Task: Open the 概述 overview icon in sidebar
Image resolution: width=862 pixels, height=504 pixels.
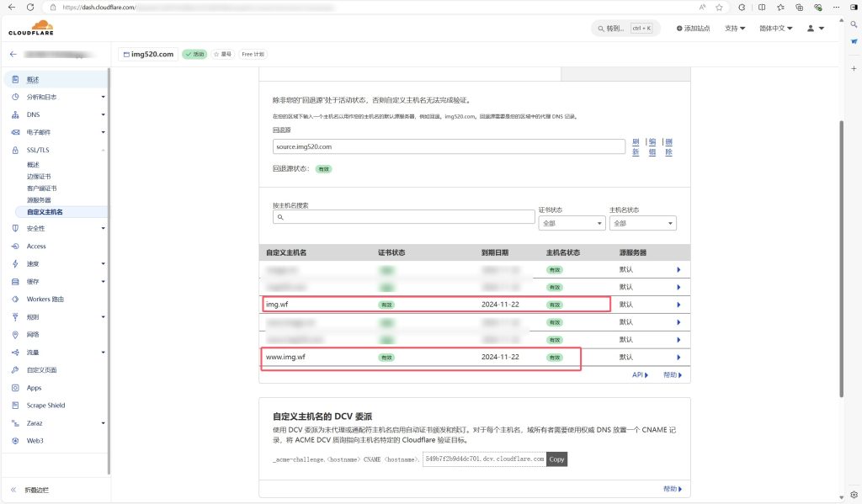Action: (15, 80)
